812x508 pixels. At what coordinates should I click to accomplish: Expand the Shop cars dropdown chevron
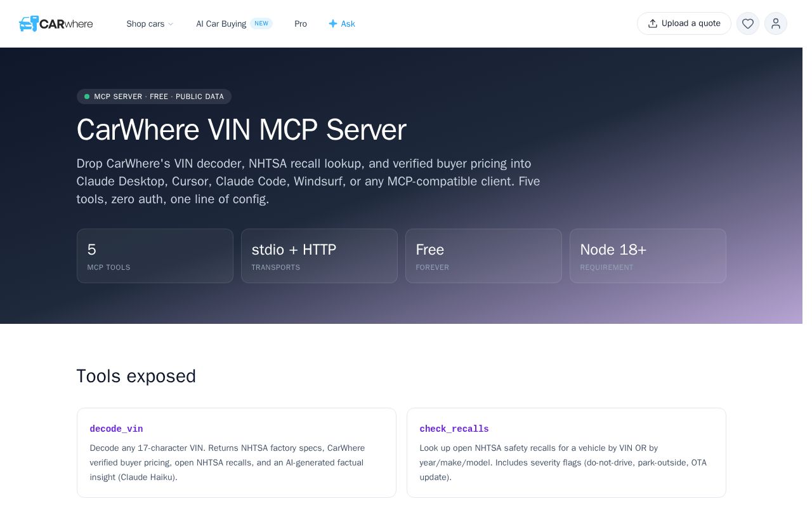pos(170,24)
